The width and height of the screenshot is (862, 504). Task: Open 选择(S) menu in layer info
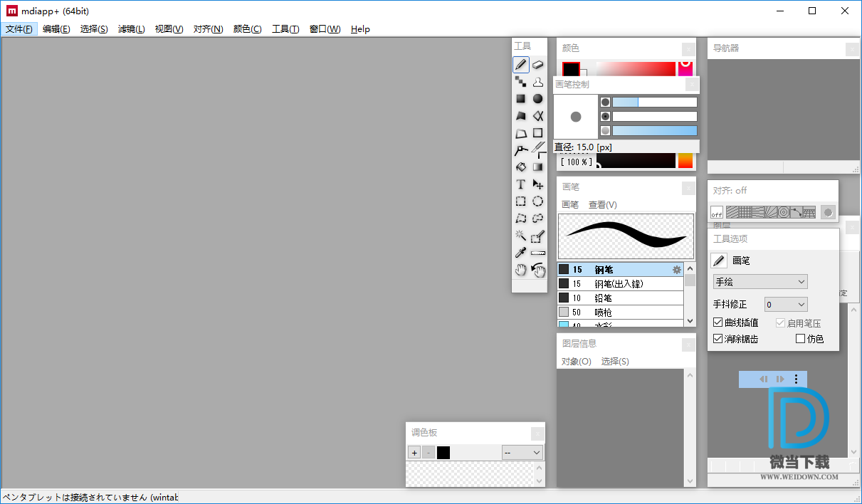[x=615, y=362]
